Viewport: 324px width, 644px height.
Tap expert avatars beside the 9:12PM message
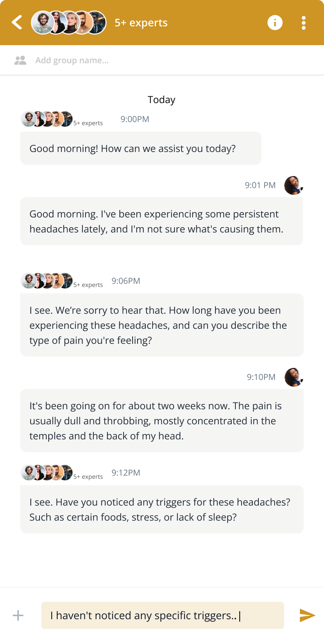click(47, 473)
